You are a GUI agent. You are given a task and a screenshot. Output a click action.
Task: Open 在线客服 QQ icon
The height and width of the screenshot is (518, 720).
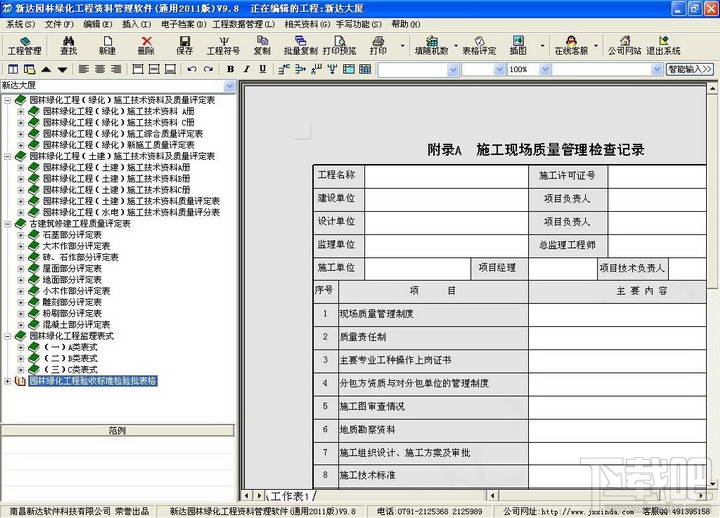click(x=571, y=45)
